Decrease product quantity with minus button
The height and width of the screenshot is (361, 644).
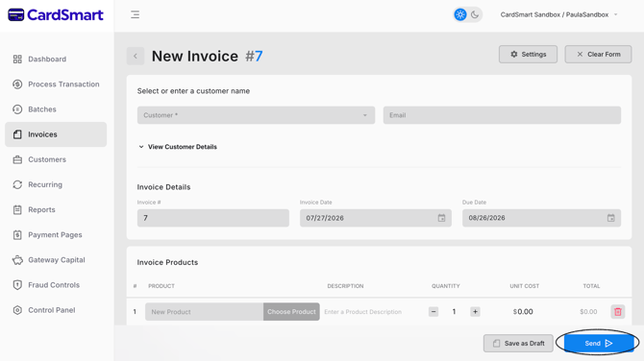coord(433,312)
